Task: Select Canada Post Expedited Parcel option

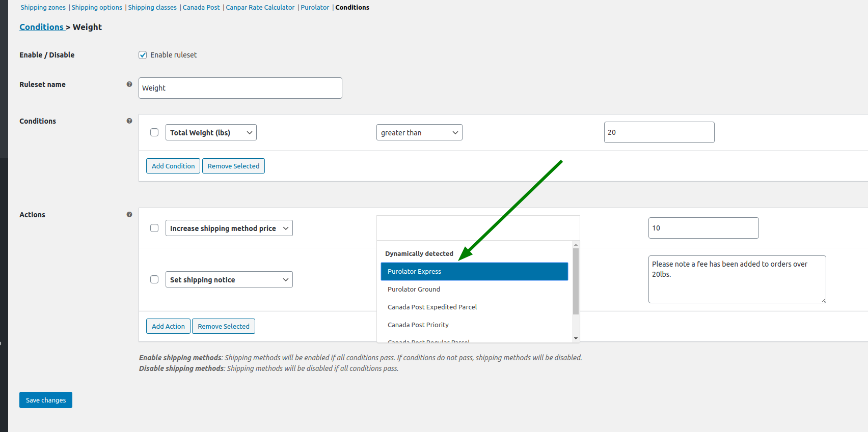Action: pos(474,307)
